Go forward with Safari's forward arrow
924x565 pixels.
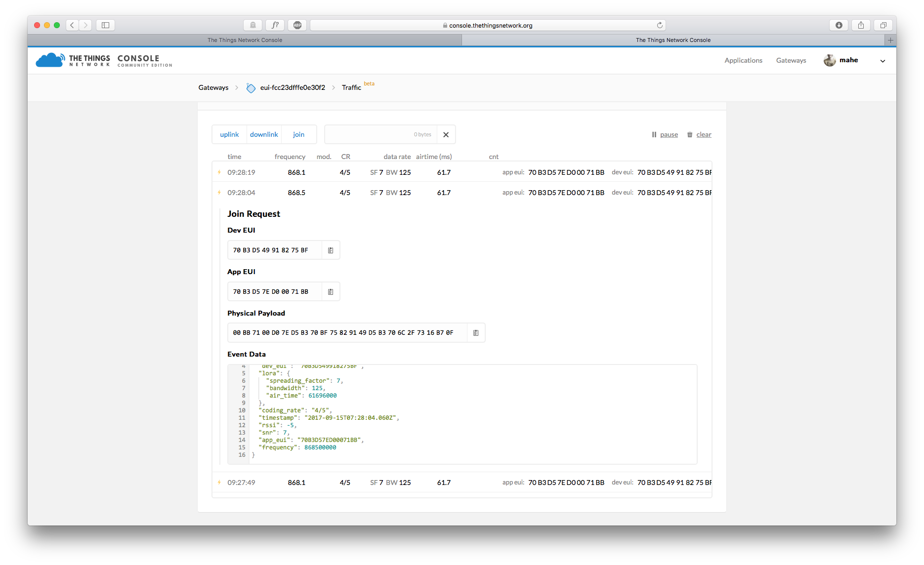click(85, 25)
